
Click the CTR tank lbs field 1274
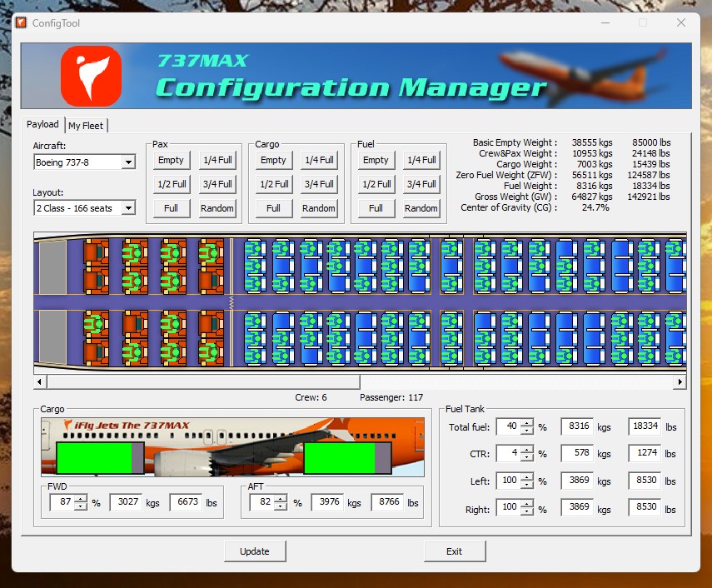click(x=645, y=453)
